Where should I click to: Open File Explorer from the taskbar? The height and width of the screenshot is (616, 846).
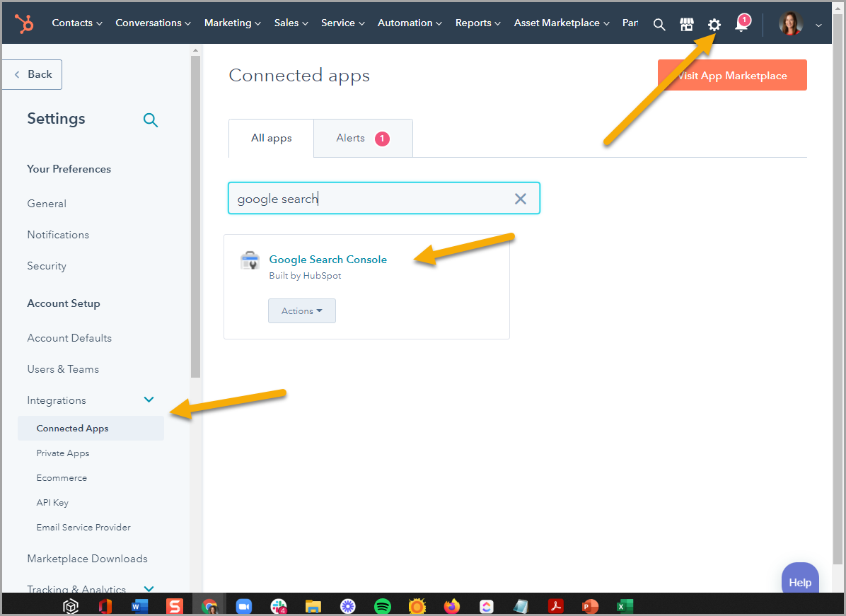(x=313, y=606)
